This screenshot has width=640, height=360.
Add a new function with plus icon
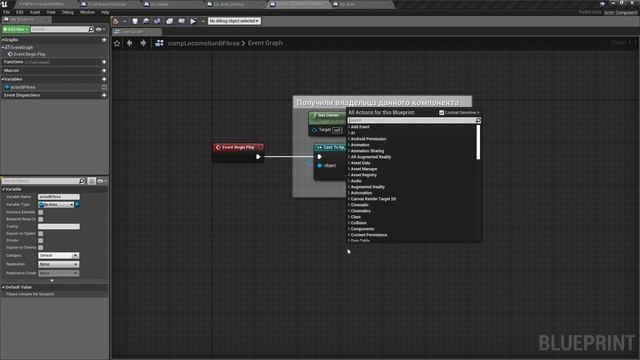pyautogui.click(x=104, y=62)
